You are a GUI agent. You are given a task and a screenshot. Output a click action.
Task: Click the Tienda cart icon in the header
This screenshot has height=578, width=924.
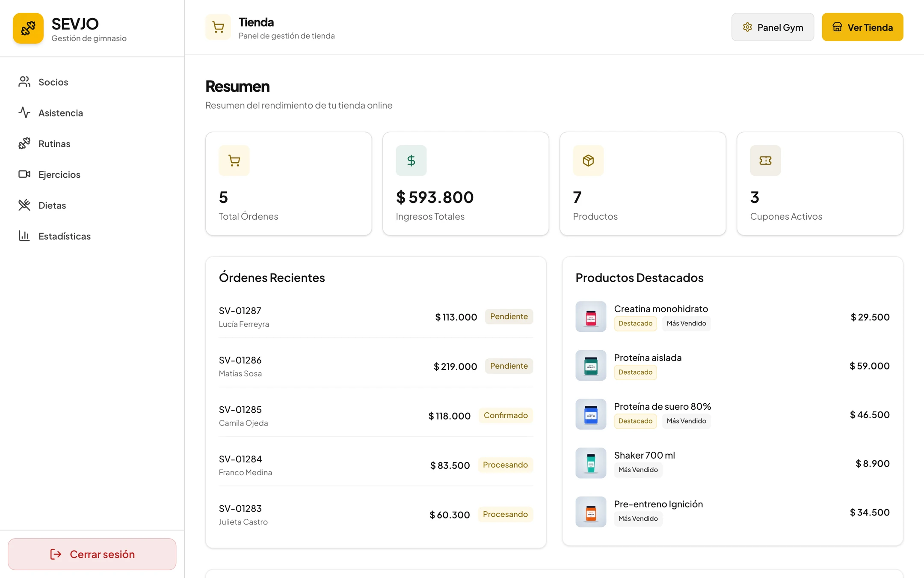click(218, 27)
